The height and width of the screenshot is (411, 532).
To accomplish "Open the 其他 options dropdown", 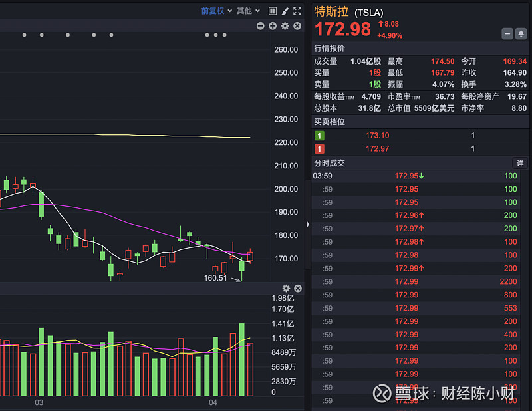I will (x=245, y=11).
